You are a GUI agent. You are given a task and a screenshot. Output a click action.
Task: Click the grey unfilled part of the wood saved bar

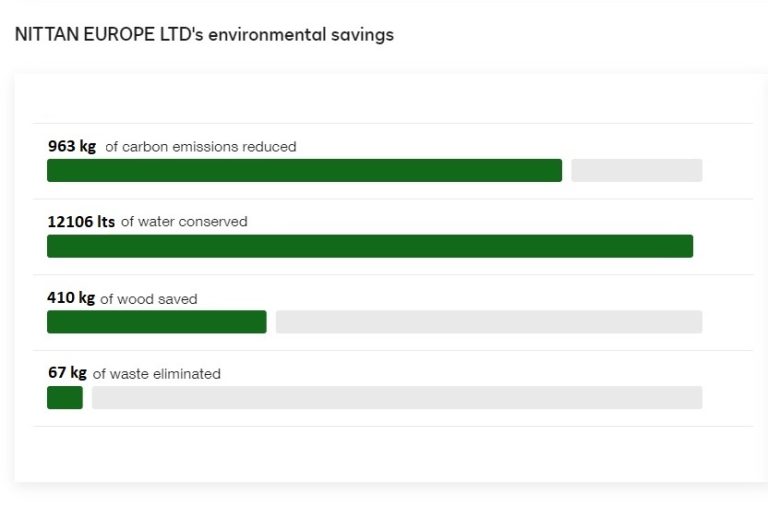click(x=489, y=322)
